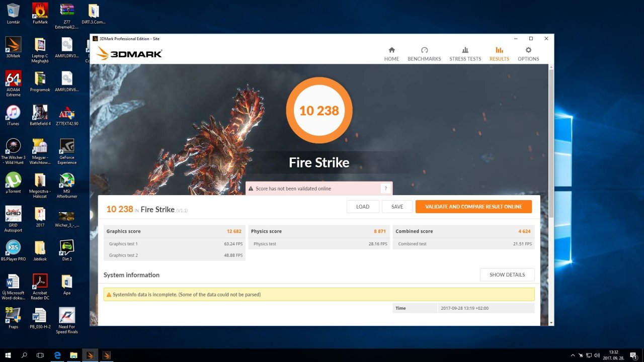Click the Physics score value 8 871
The image size is (644, 362).
coord(380,231)
